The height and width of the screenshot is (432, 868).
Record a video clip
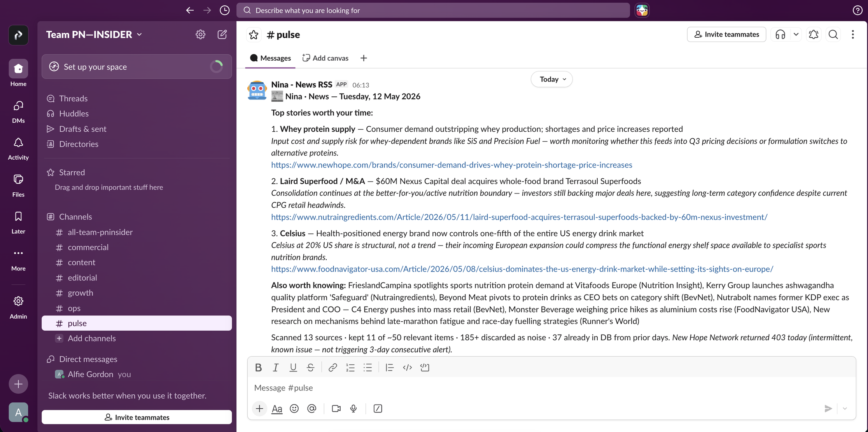336,408
